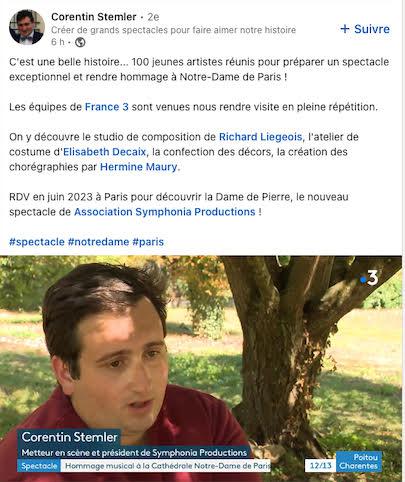
Task: Visit Elisabeth Decaix profile link
Action: tap(104, 152)
